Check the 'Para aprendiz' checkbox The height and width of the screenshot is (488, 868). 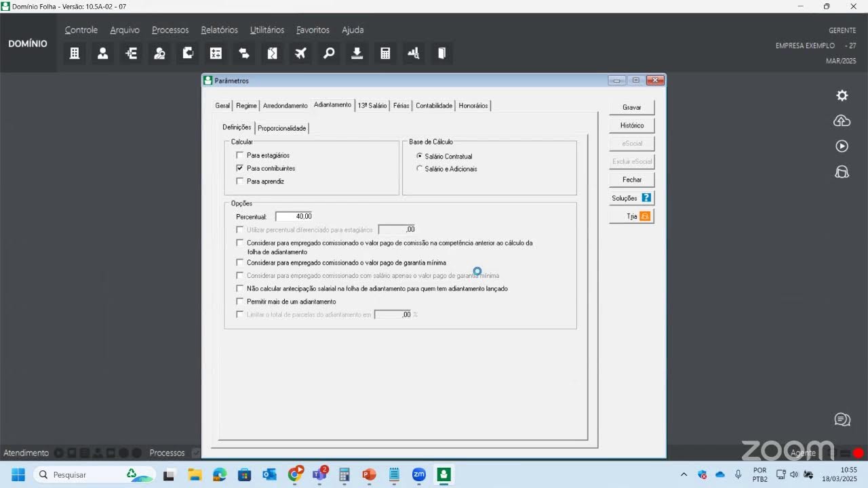click(x=239, y=181)
